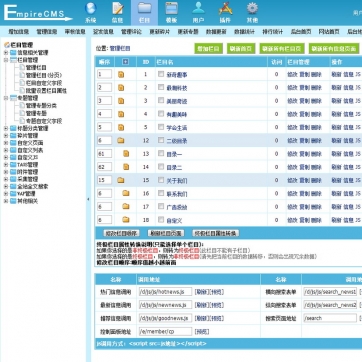The height and width of the screenshot is (362, 362).
Task: Click the page icon in row ID 4
Action: [121, 114]
